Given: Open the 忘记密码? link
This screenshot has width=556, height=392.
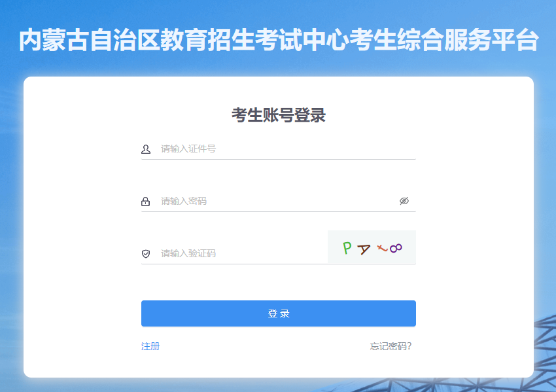Looking at the screenshot, I should [391, 346].
